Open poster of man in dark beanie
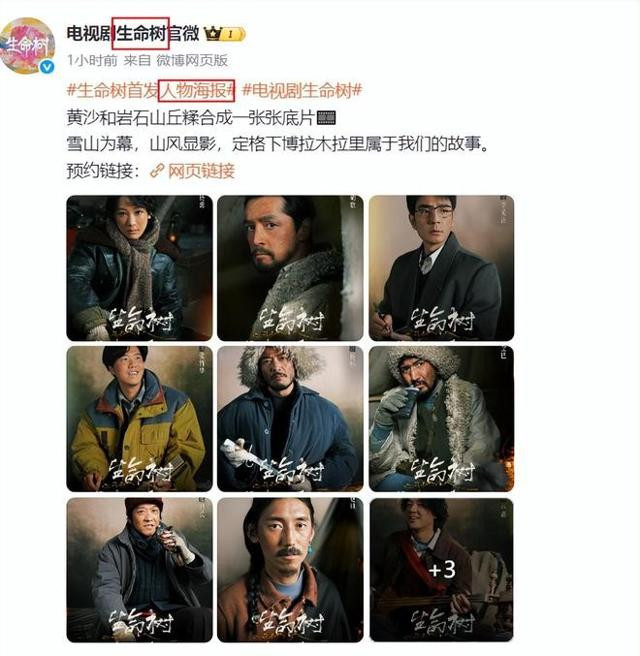This screenshot has height=656, width=640. pos(139,570)
